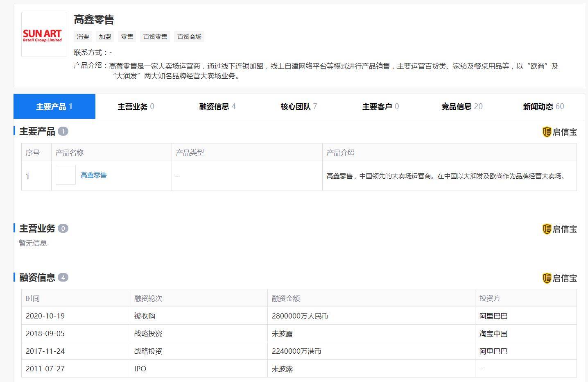The image size is (588, 382).
Task: Open the 融资信息 tab
Action: pyautogui.click(x=217, y=107)
